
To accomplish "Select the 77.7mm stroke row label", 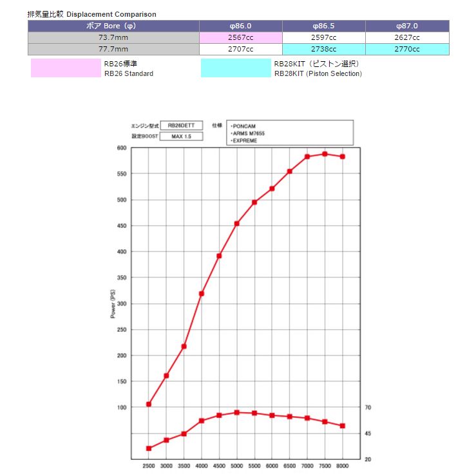I will click(x=113, y=48).
